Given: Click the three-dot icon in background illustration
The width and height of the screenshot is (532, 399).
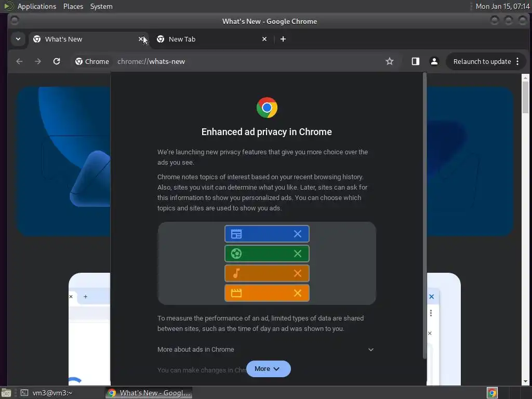Looking at the screenshot, I should (x=431, y=313).
